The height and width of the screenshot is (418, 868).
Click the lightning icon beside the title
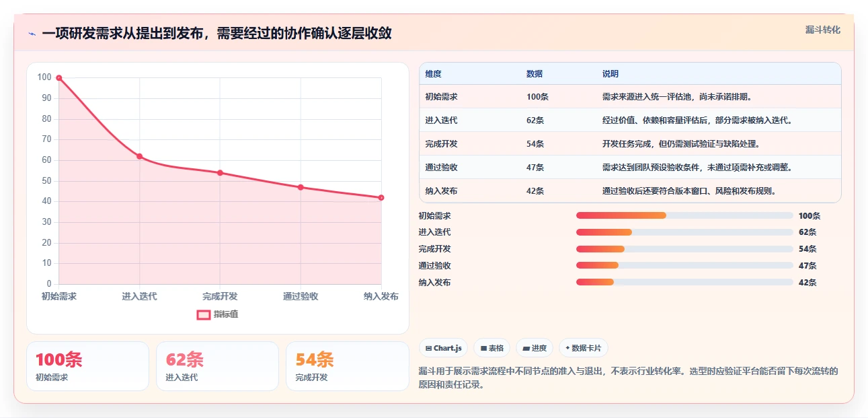coord(32,34)
